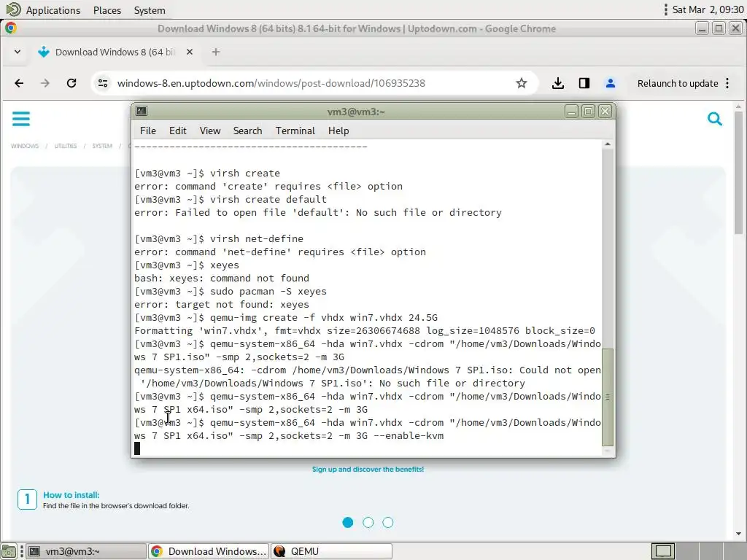Select first carousel dot indicator
Viewport: 747px width, 560px height.
tap(348, 523)
